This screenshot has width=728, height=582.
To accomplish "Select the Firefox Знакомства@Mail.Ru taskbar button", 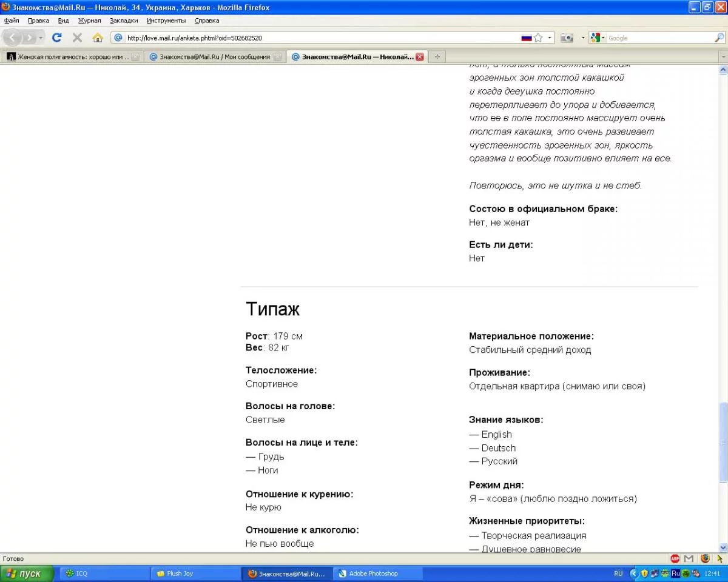I will [x=286, y=574].
